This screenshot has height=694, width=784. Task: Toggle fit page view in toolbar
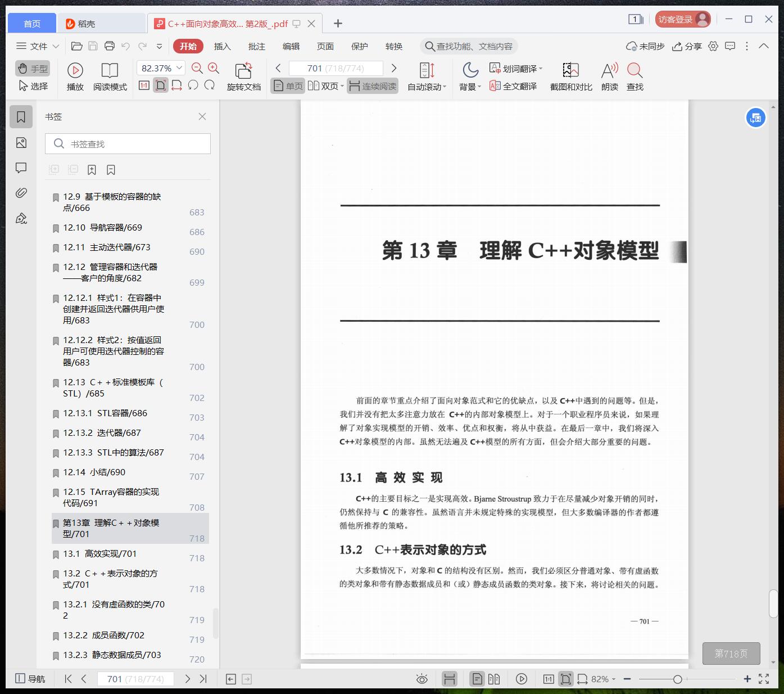[x=161, y=85]
